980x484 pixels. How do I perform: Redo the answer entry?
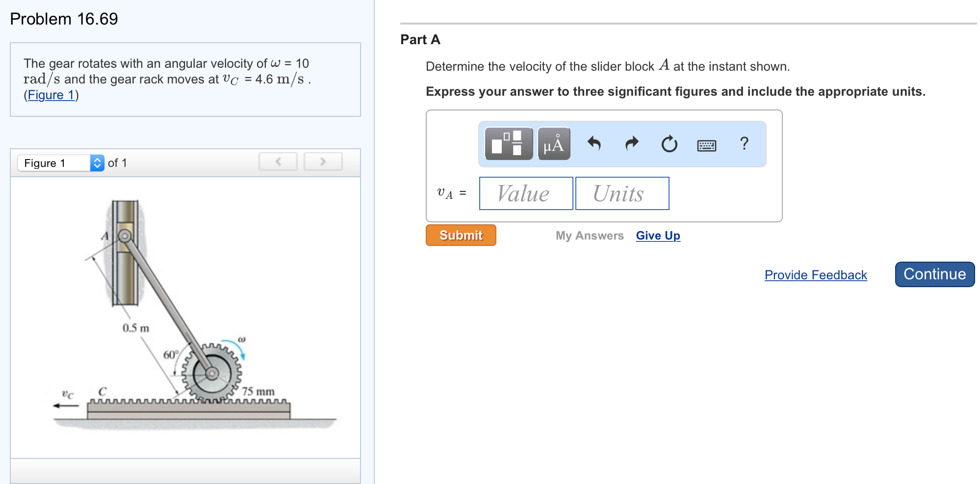[x=631, y=143]
